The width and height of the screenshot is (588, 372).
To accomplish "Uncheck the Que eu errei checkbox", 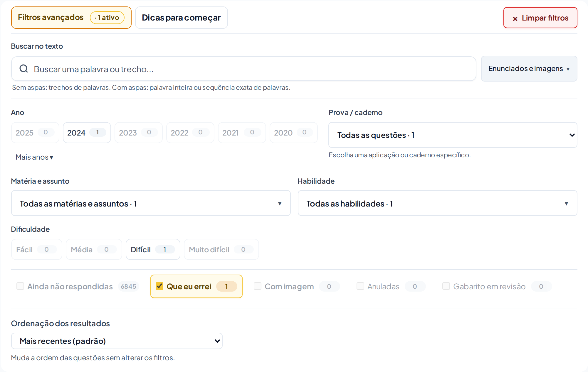I will pyautogui.click(x=159, y=286).
